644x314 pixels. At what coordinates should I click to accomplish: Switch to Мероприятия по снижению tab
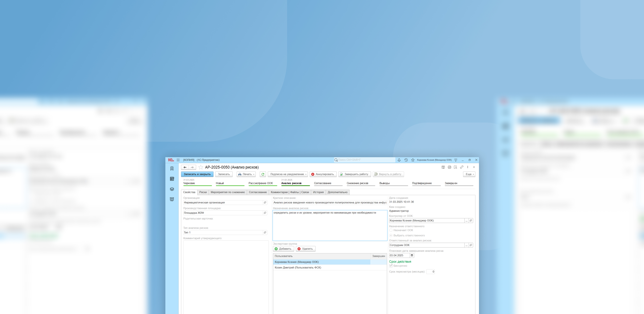pos(228,192)
